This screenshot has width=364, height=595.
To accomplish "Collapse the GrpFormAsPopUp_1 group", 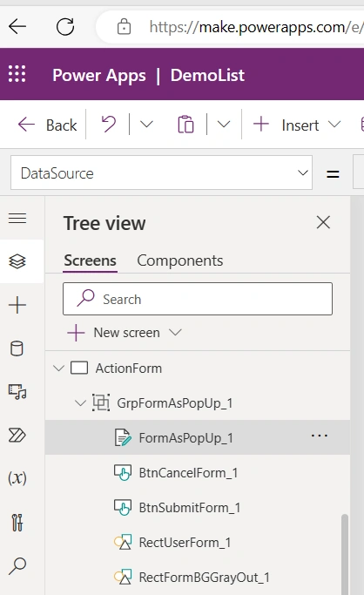I will click(80, 403).
